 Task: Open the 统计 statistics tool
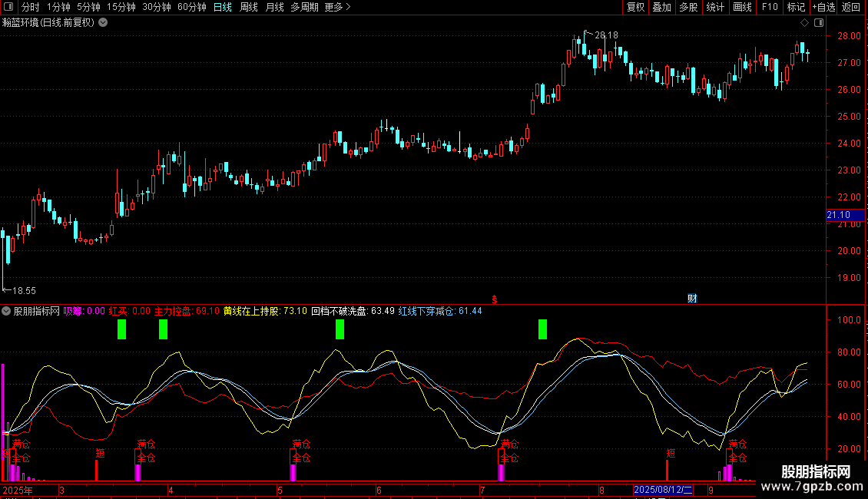[x=714, y=7]
